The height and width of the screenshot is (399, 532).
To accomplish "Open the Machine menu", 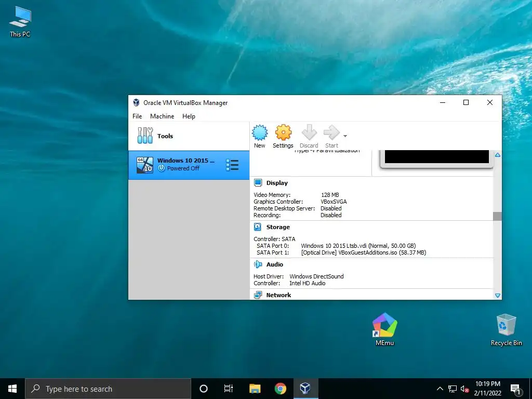I will point(162,116).
